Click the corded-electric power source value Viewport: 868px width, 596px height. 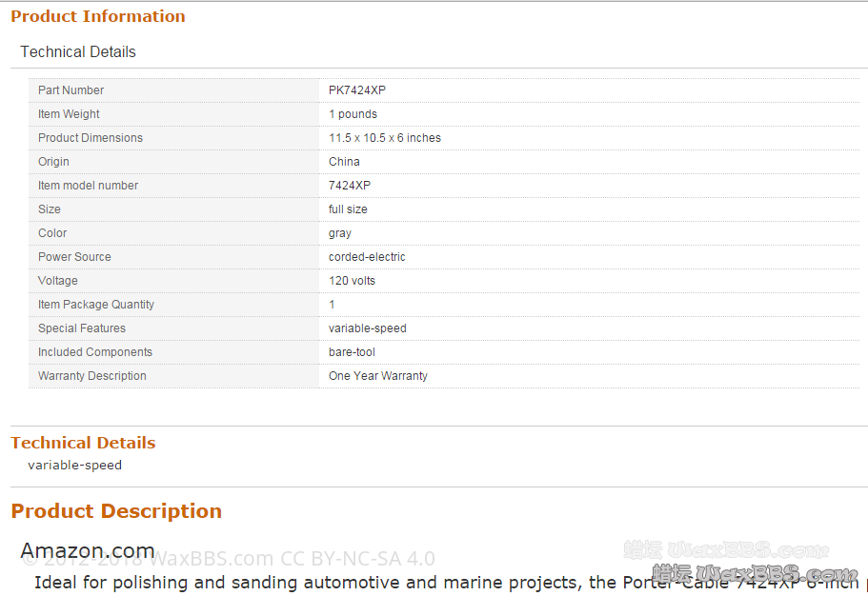coord(367,257)
